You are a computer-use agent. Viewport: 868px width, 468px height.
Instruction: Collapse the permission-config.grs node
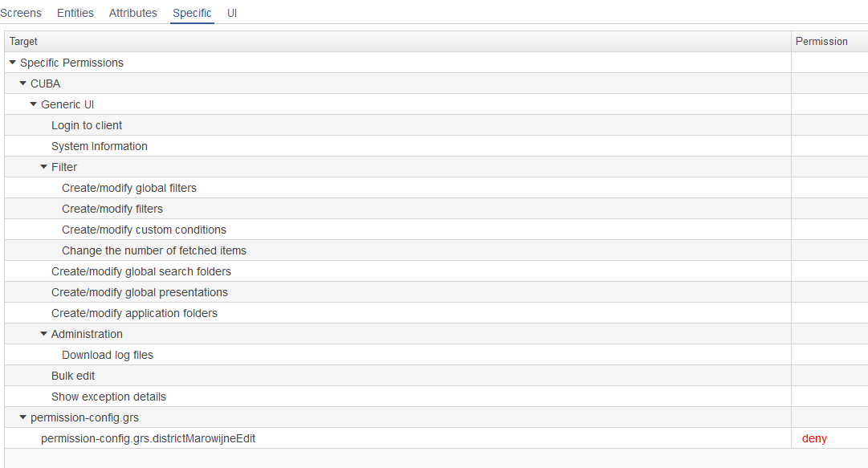point(22,417)
